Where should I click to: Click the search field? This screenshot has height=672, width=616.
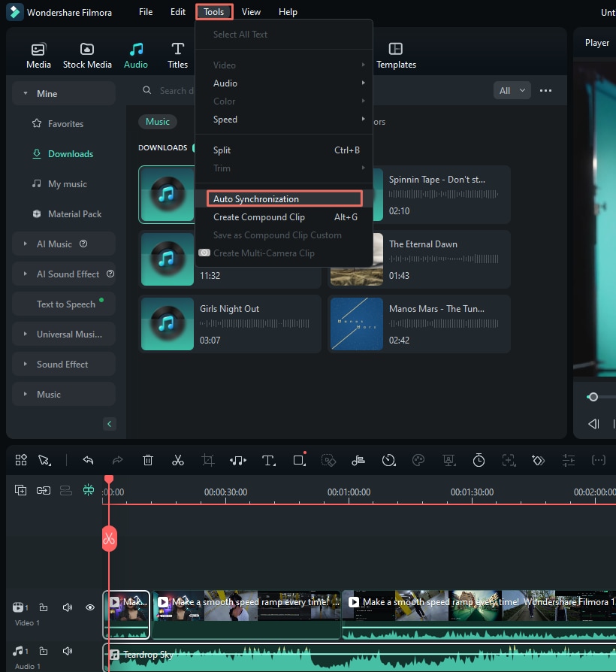click(176, 90)
